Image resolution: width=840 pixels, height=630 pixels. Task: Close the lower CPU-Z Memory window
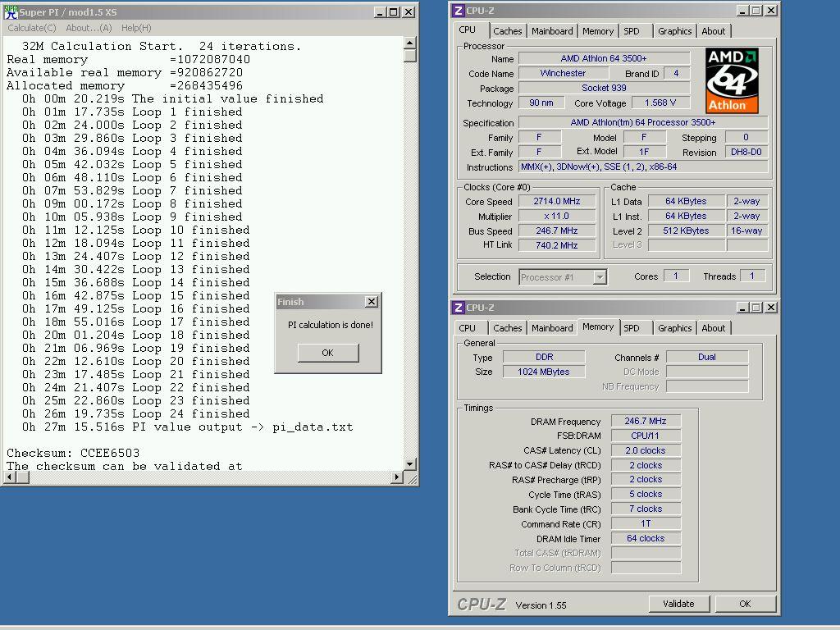pos(770,308)
